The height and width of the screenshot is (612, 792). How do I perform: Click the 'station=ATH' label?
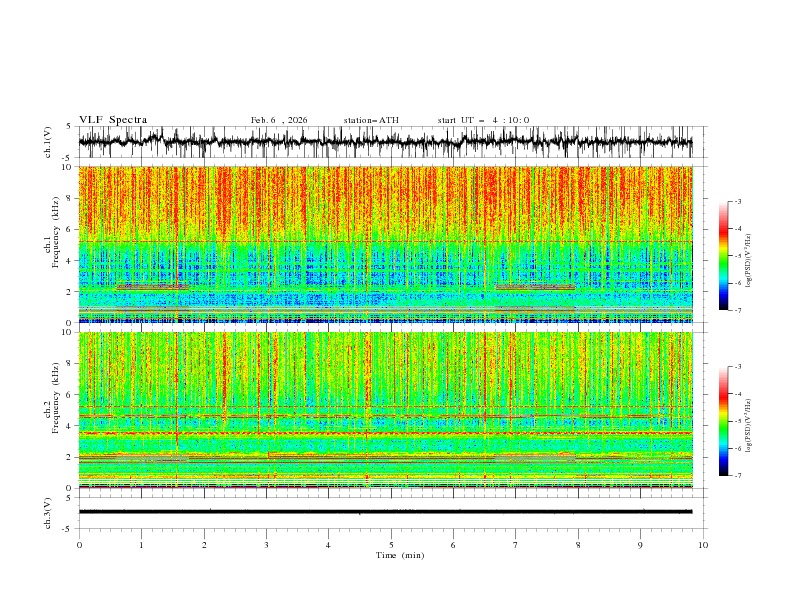coord(371,120)
